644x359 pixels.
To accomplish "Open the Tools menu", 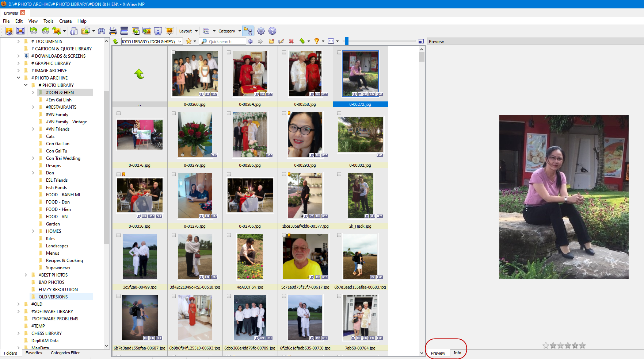I will (48, 21).
